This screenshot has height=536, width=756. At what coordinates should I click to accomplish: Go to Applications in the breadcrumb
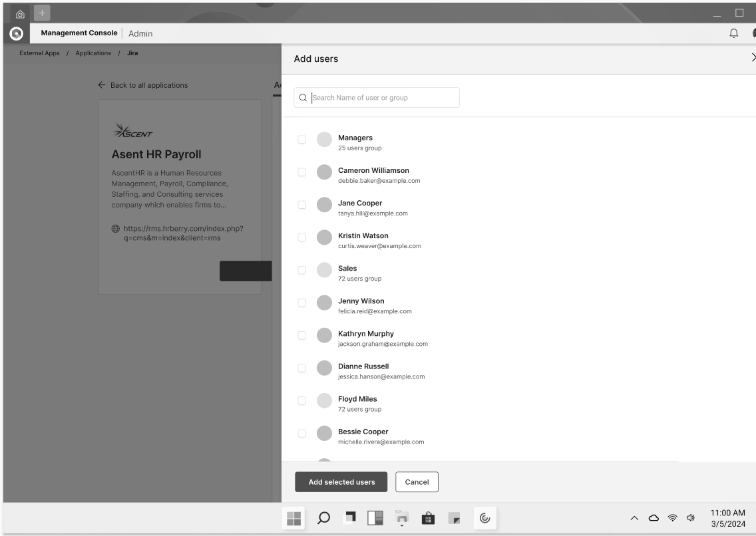click(x=93, y=53)
